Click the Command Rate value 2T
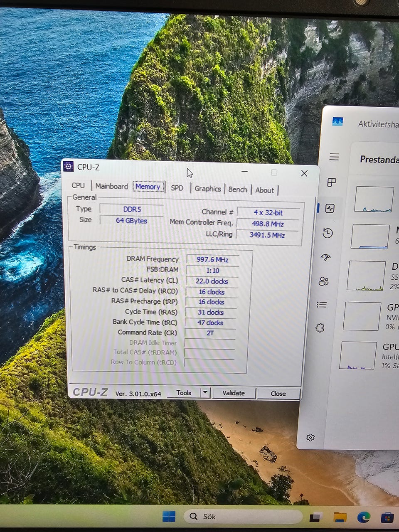 tap(210, 333)
